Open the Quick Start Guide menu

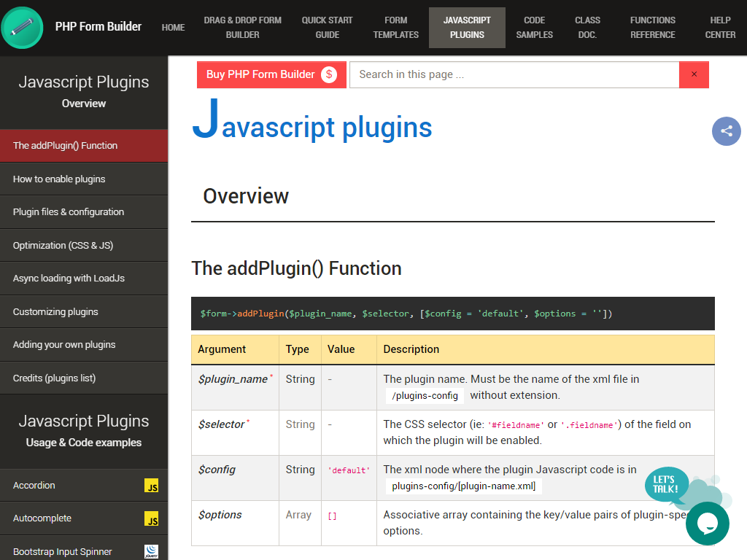point(327,28)
